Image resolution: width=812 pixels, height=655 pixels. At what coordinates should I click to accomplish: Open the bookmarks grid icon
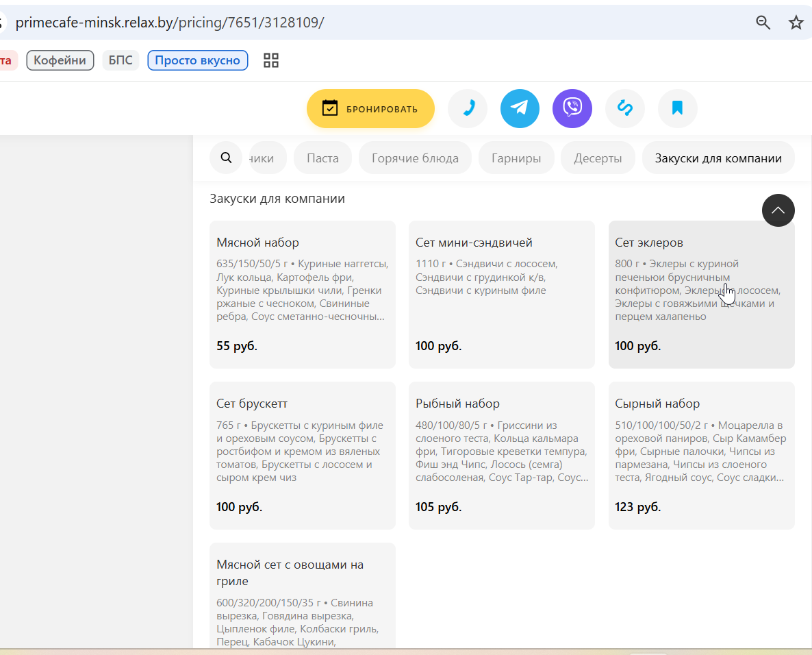(271, 60)
